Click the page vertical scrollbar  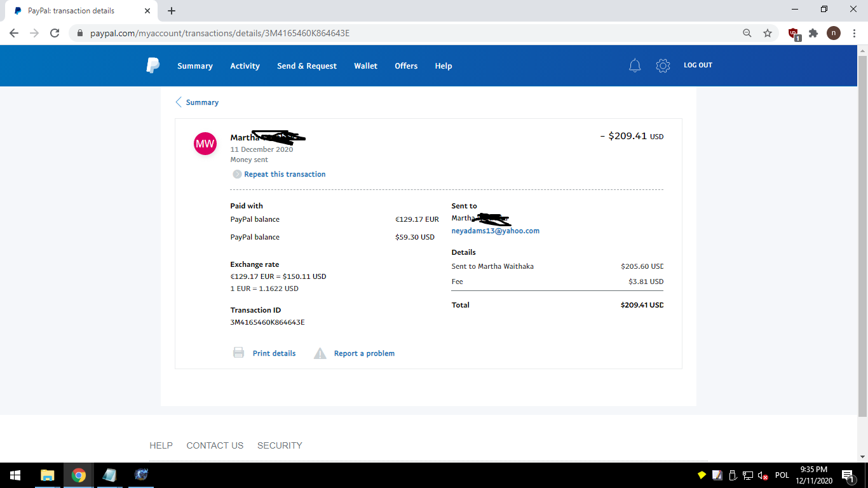862,235
